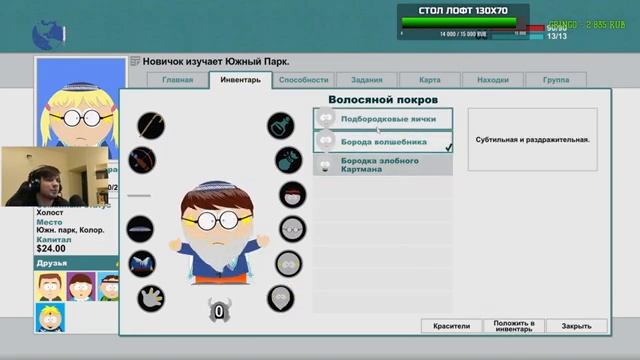Select the face makeup slot icon
The height and width of the screenshot is (360, 640).
coord(289,264)
